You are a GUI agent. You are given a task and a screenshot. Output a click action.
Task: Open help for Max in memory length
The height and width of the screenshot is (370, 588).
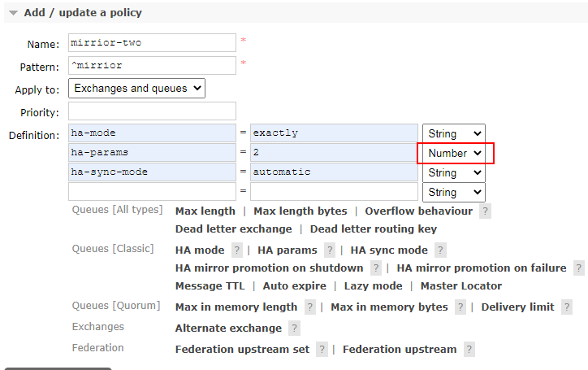[x=309, y=307]
